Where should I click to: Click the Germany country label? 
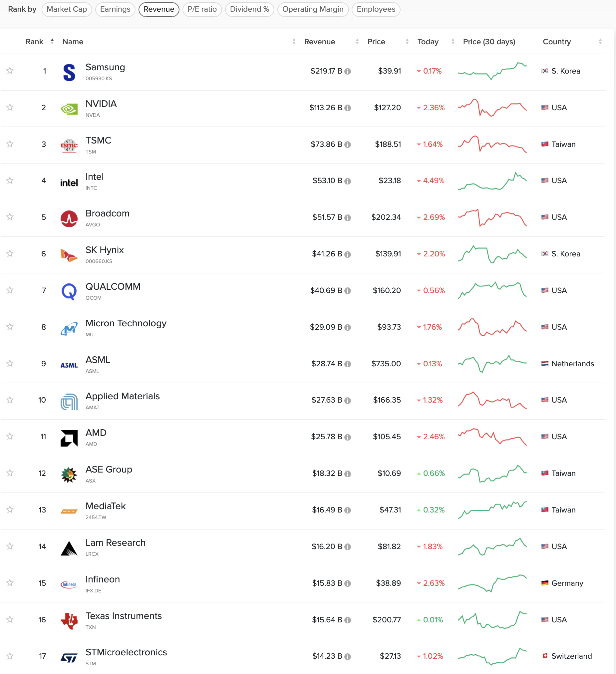567,583
